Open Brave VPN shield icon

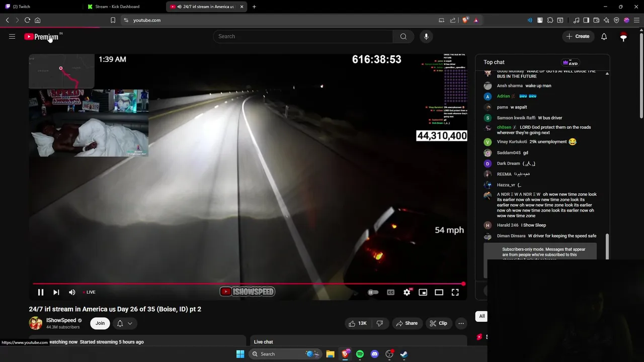(616, 20)
